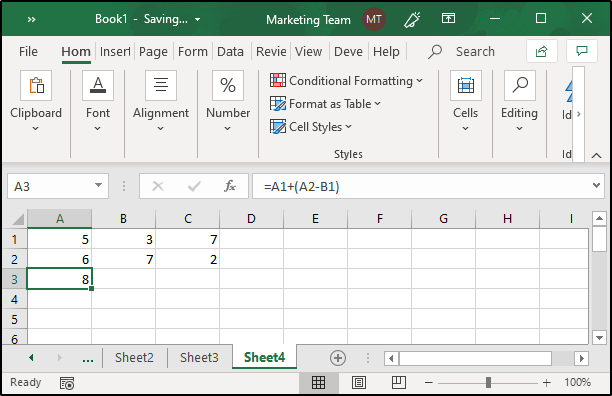This screenshot has width=612, height=396.
Task: Select cell B1 containing 3
Action: [x=124, y=239]
